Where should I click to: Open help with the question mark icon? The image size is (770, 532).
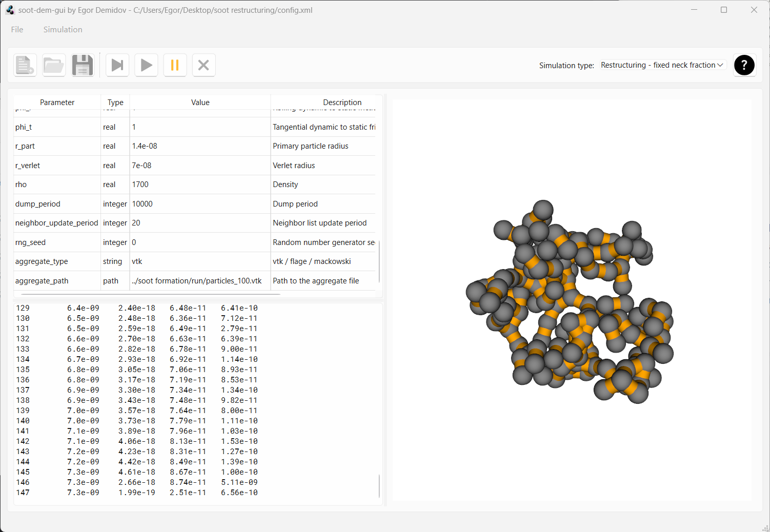coord(744,65)
